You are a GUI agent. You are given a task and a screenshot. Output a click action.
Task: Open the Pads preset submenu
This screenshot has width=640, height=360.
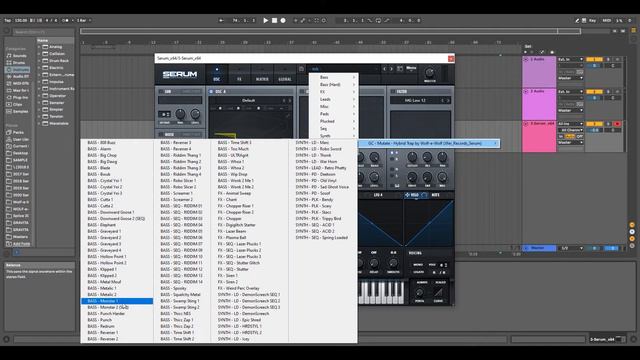coord(333,114)
